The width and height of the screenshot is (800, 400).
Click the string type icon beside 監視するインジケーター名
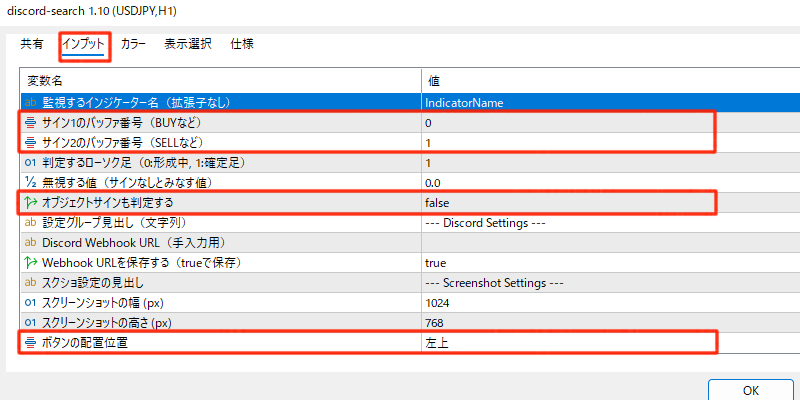click(30, 102)
